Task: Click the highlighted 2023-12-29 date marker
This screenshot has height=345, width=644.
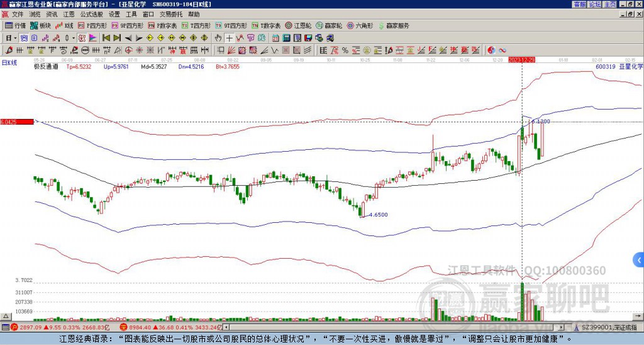Action: [x=521, y=60]
